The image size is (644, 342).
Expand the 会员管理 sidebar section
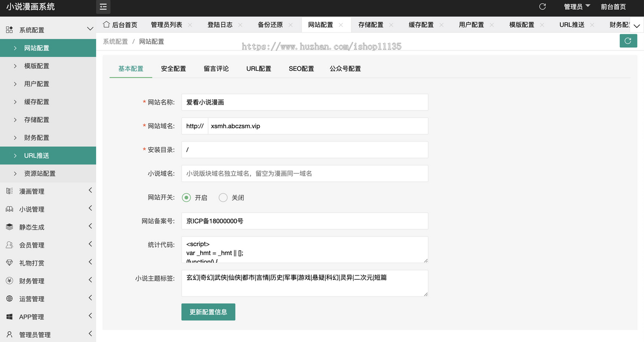(x=90, y=244)
